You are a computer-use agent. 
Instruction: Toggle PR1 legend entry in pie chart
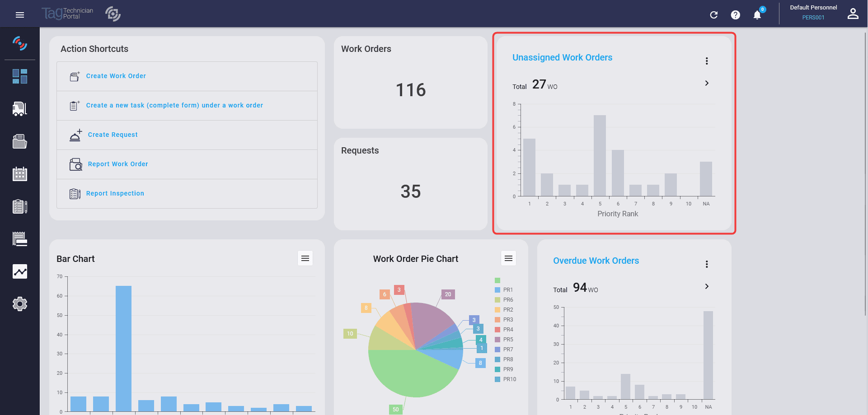[504, 290]
